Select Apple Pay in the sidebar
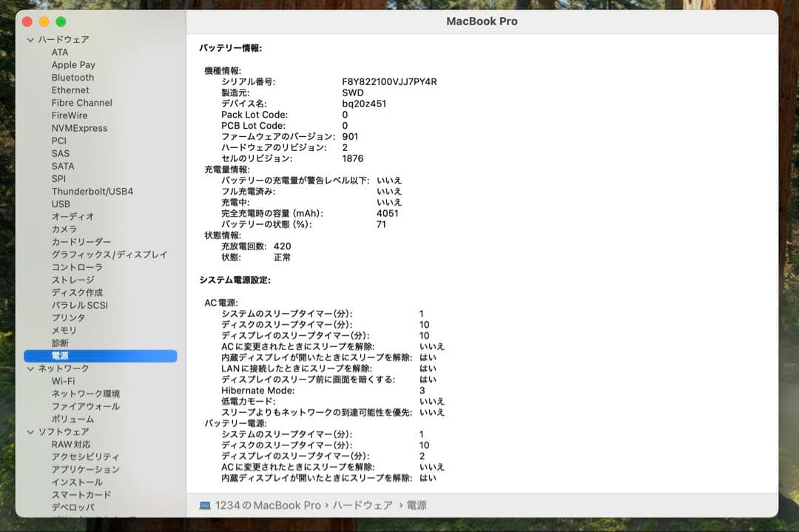The image size is (799, 532). pos(73,64)
